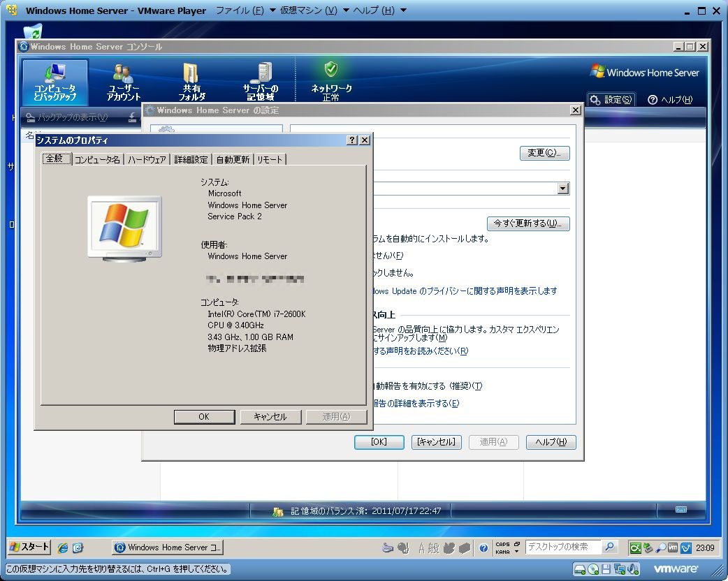This screenshot has width=728, height=581.
Task: Open 仮想マシン(V) menu in VMware Player
Action: (x=308, y=10)
